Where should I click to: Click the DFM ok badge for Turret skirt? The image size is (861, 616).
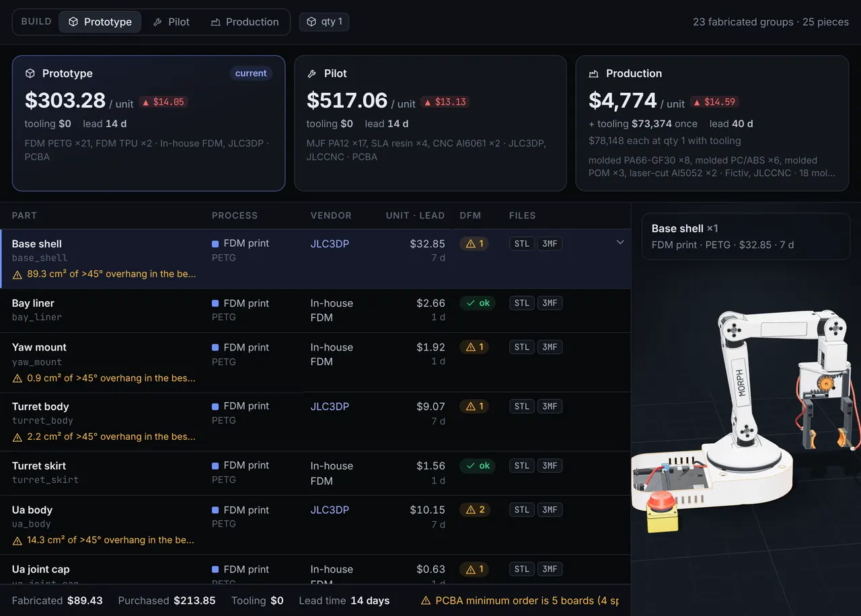point(478,465)
